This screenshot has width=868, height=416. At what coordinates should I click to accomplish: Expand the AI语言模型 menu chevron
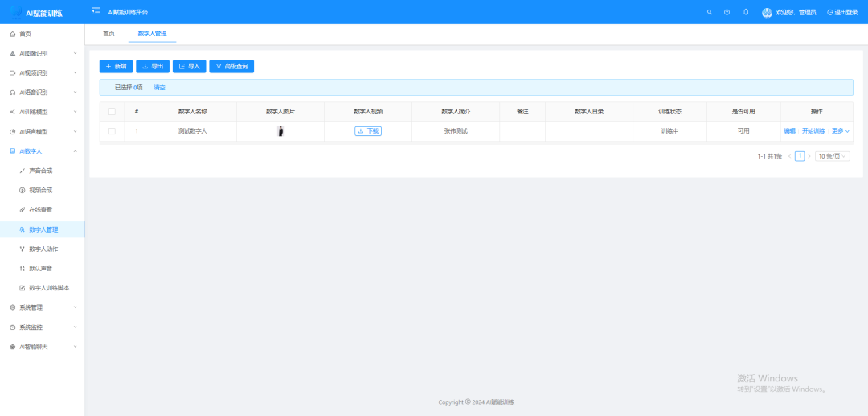[76, 131]
